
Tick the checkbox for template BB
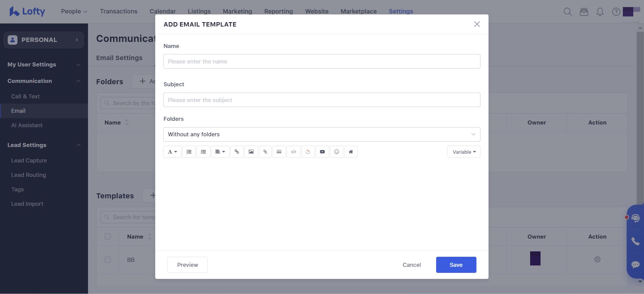tap(108, 260)
